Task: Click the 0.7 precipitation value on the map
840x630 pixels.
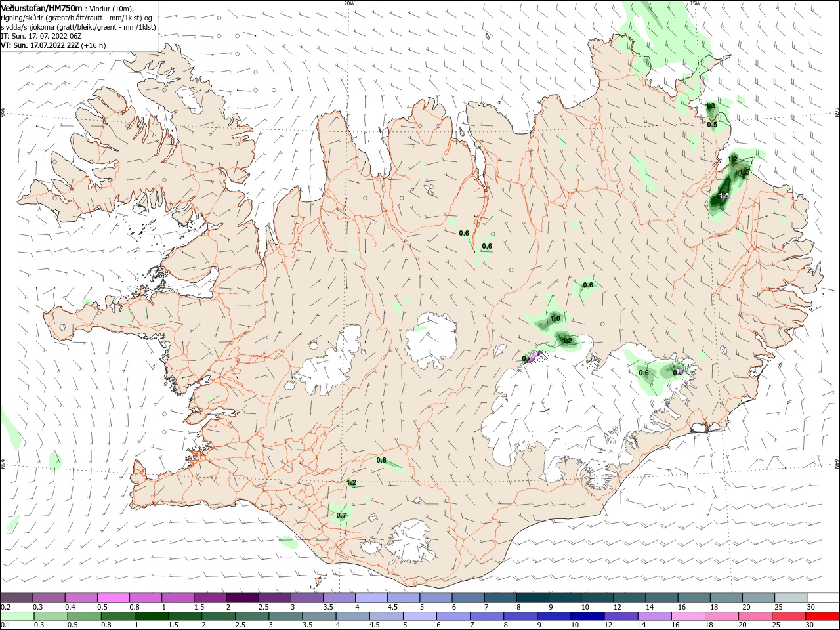Action: point(341,516)
